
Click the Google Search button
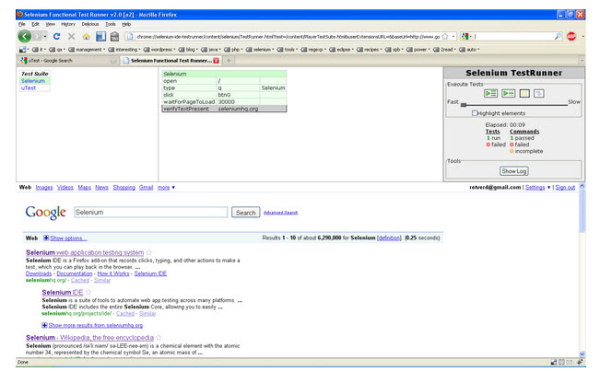point(245,212)
